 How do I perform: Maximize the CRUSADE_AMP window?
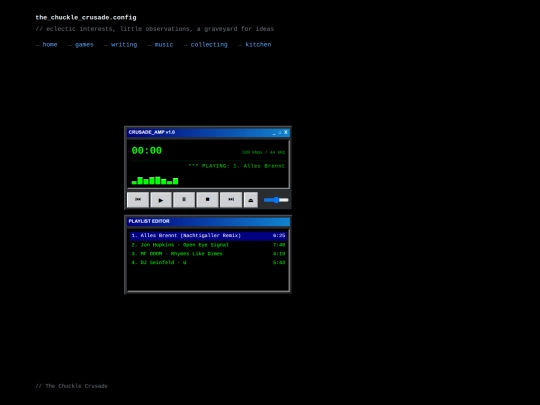(280, 133)
